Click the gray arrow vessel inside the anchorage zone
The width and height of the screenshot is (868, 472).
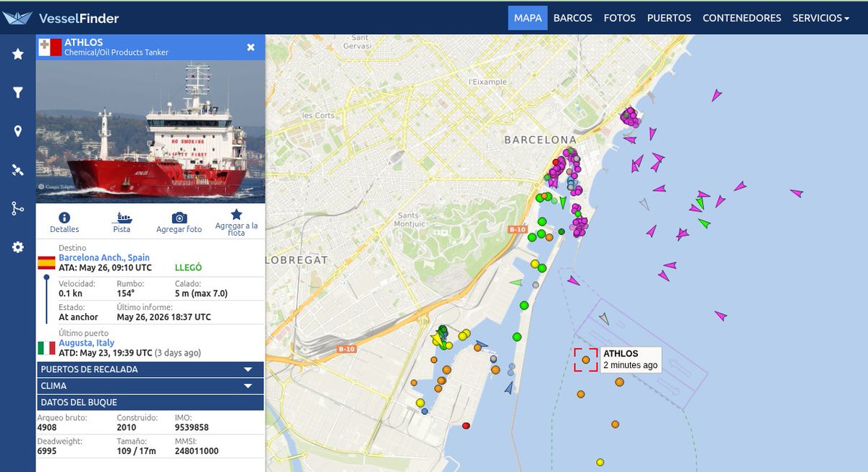[x=604, y=318]
